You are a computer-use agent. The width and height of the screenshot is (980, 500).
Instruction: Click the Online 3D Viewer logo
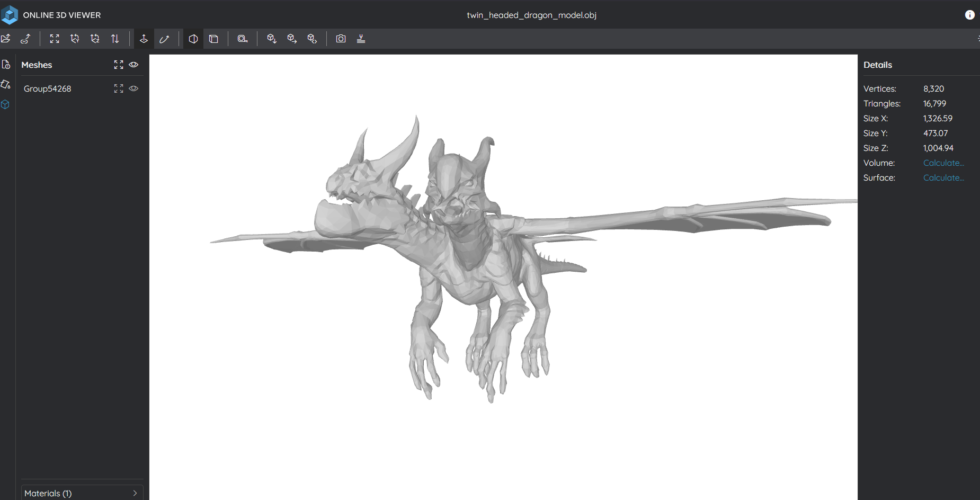point(10,15)
